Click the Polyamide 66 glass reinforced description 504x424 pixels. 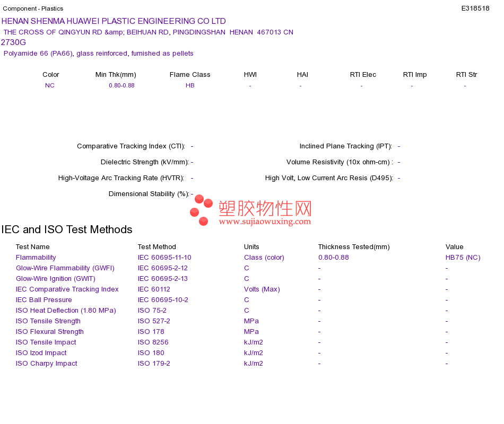(x=98, y=54)
